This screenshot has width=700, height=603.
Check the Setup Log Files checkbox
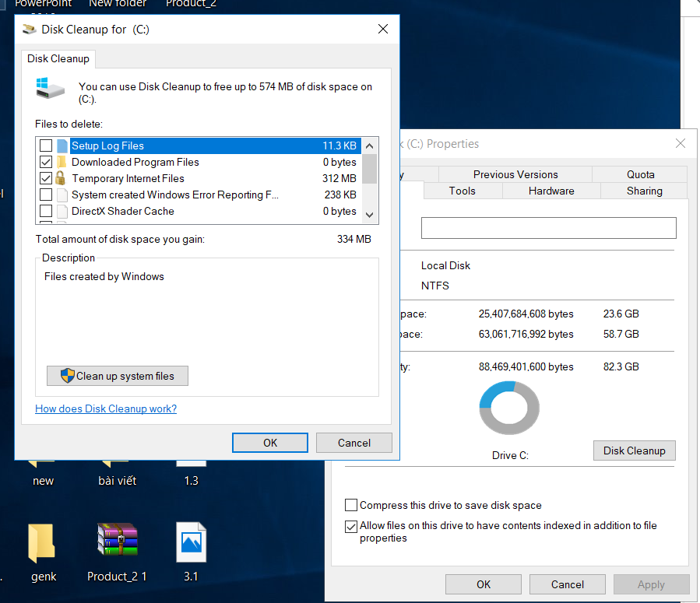46,145
